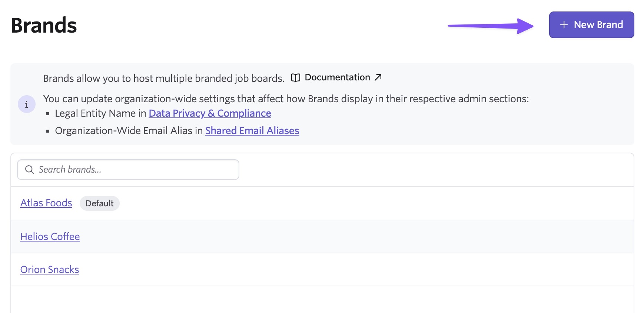Click the external-link arrow after Documentation
644x313 pixels.
(378, 77)
